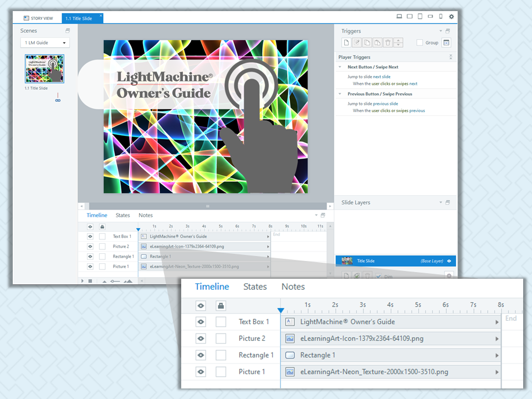Click the move trigger up arrow
Viewport: 532px width, 399px height.
click(x=398, y=40)
